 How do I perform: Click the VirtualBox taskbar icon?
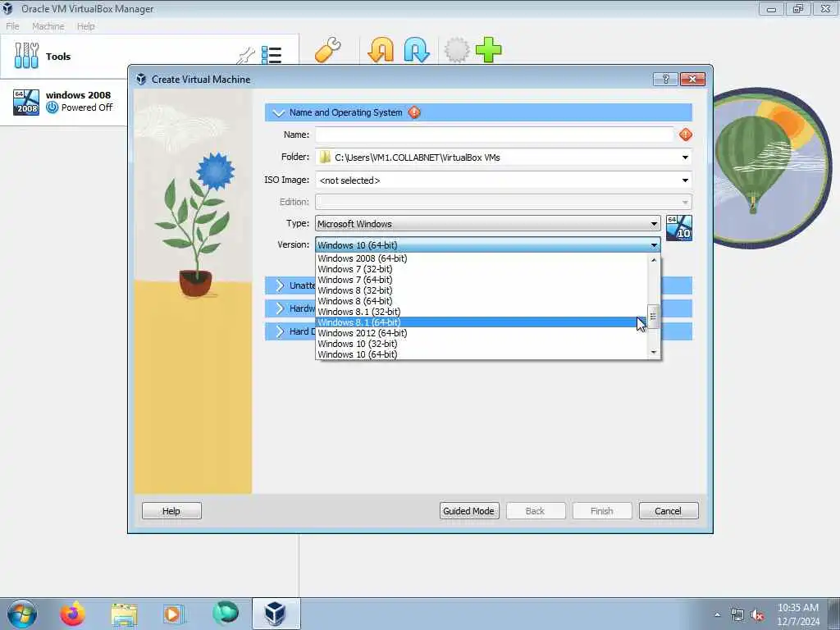click(x=276, y=614)
